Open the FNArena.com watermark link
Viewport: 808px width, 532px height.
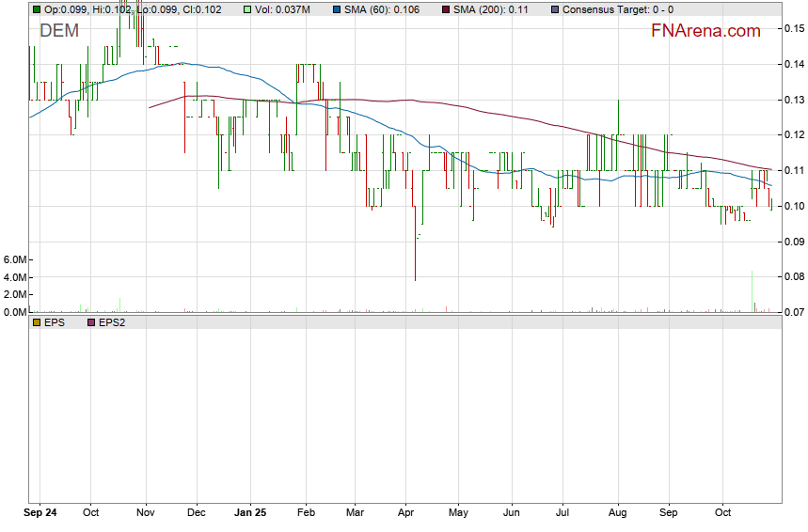tap(705, 31)
